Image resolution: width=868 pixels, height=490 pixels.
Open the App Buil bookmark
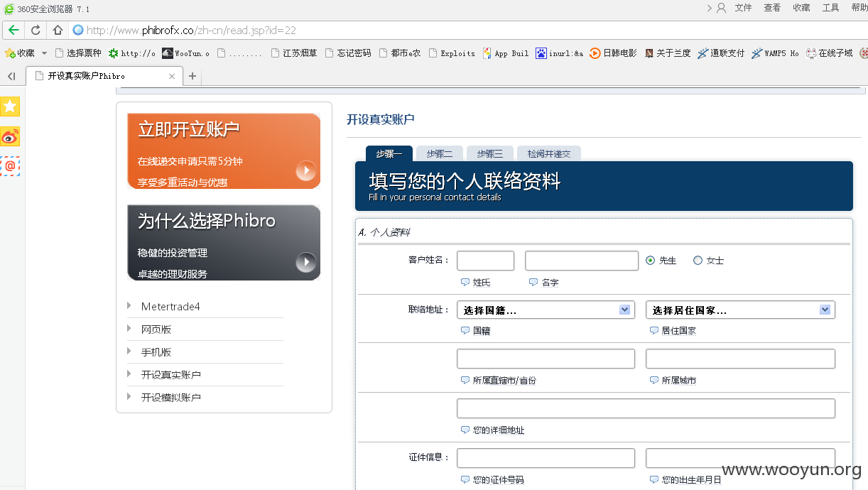[506, 53]
